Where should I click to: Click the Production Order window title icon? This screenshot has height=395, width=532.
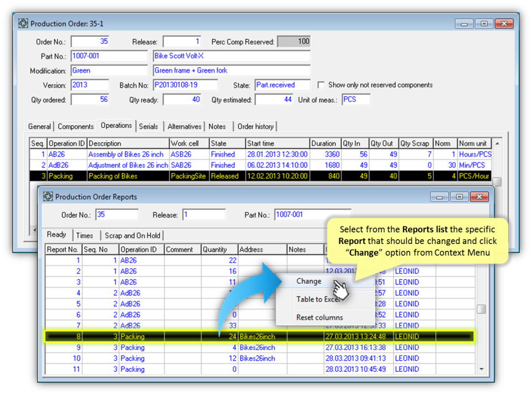tap(23, 23)
